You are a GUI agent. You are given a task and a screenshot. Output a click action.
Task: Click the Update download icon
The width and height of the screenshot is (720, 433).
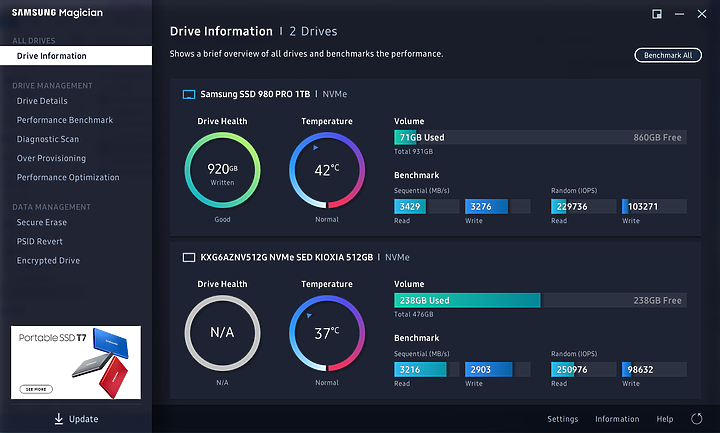point(59,419)
